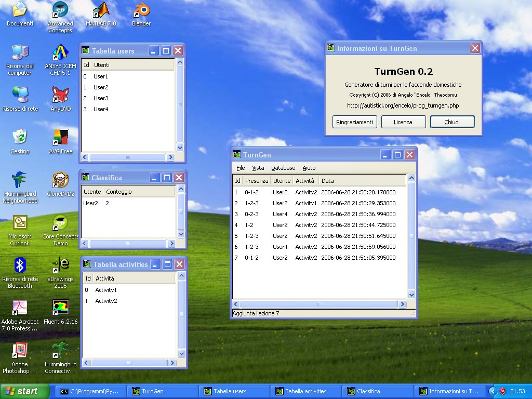Click Classifica vertical scrollbar down arrow
The height and width of the screenshot is (399, 532).
pos(181,234)
